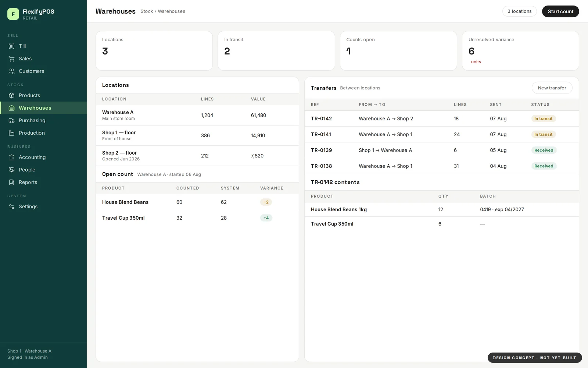Click the VALUE column header
This screenshot has height=368, width=588.
258,99
